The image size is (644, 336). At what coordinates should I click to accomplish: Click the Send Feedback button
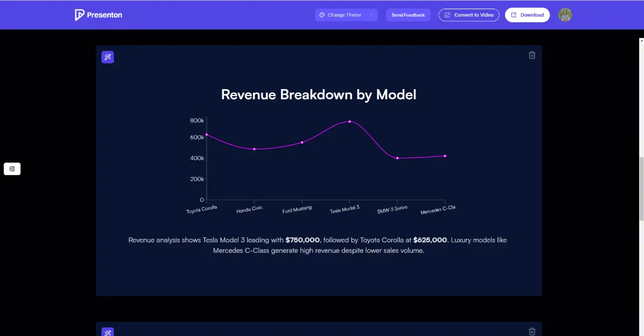[x=408, y=15]
